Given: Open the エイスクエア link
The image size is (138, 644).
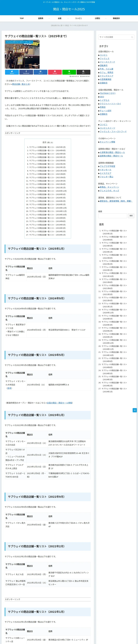Looking at the screenshot, I should [105, 173].
